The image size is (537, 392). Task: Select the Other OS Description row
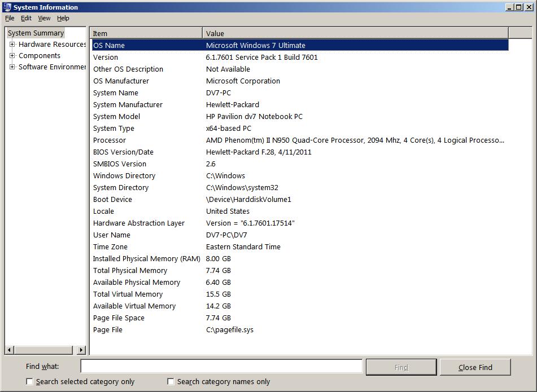(x=300, y=69)
